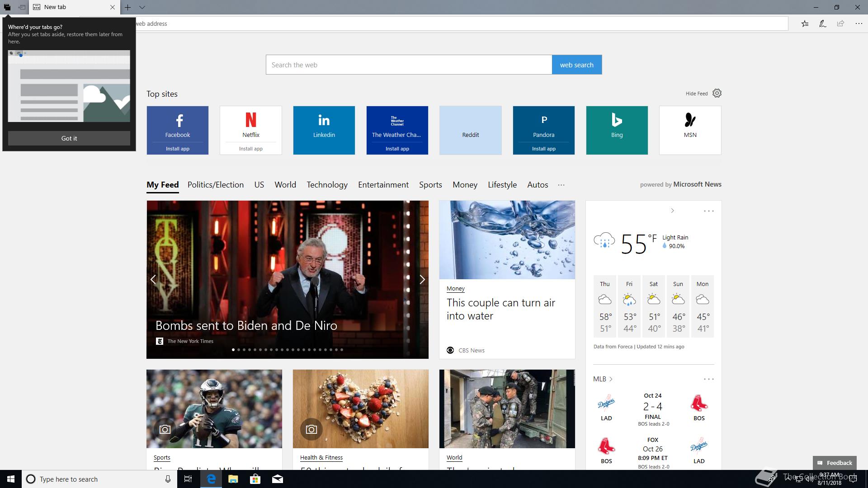This screenshot has height=488, width=868.
Task: Open the Facebook top site tile
Action: (178, 124)
